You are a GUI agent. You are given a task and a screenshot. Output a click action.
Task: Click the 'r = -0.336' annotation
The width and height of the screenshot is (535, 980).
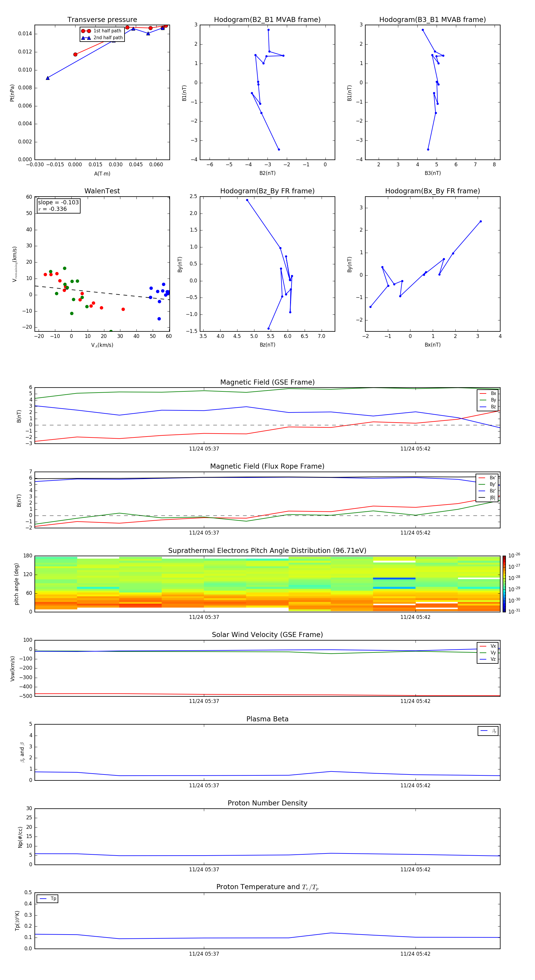coord(53,209)
